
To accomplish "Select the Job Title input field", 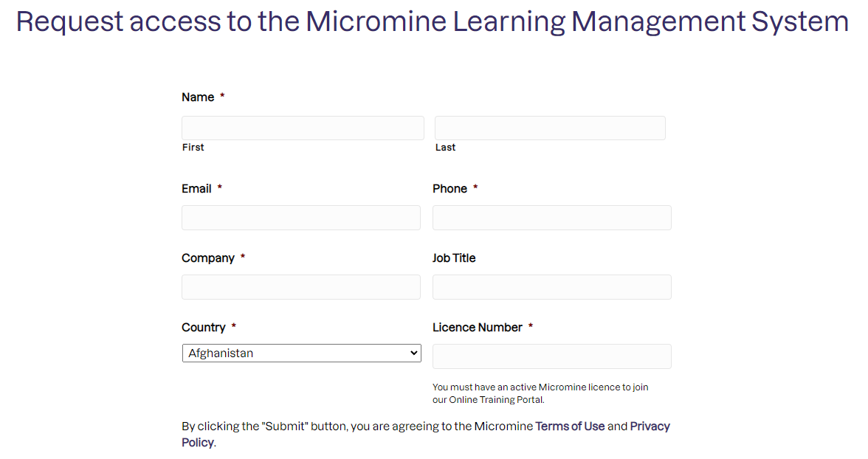I will pyautogui.click(x=551, y=287).
